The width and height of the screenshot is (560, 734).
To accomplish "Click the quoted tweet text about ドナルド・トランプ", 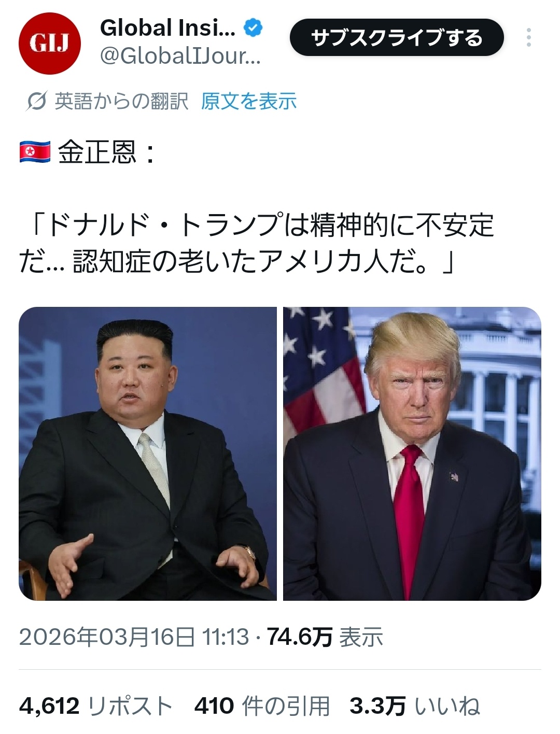I will (257, 243).
